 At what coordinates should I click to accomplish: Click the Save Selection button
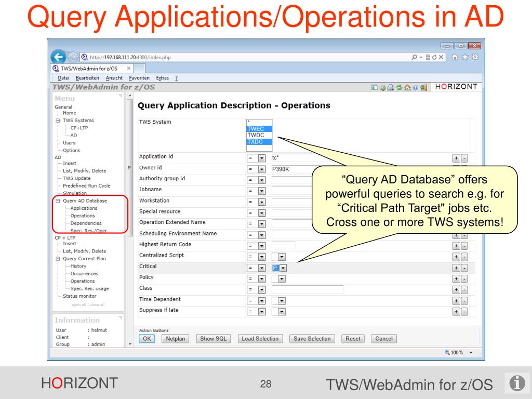pos(312,339)
